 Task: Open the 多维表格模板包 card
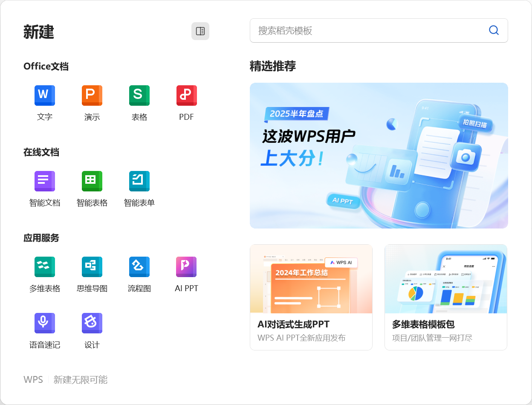point(446,297)
